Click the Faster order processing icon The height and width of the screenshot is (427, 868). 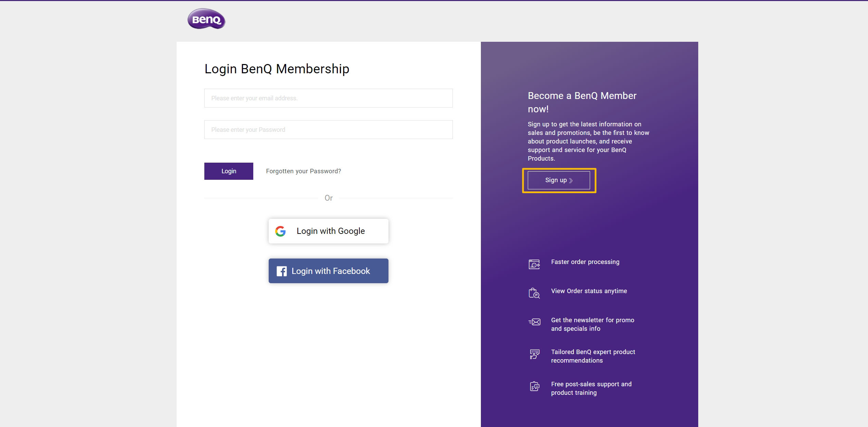[x=534, y=264]
